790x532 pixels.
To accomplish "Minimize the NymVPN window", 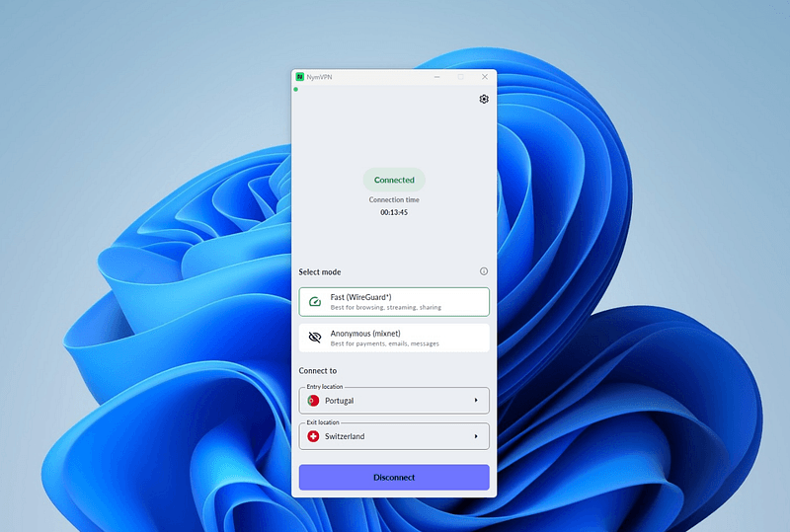I will (435, 77).
